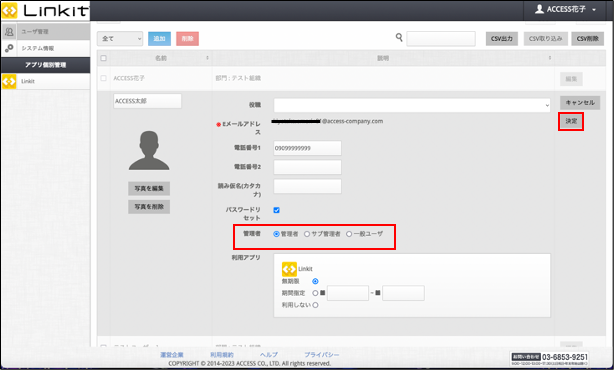The width and height of the screenshot is (614, 370).
Task: Open the プライバシー footer link
Action: point(322,355)
